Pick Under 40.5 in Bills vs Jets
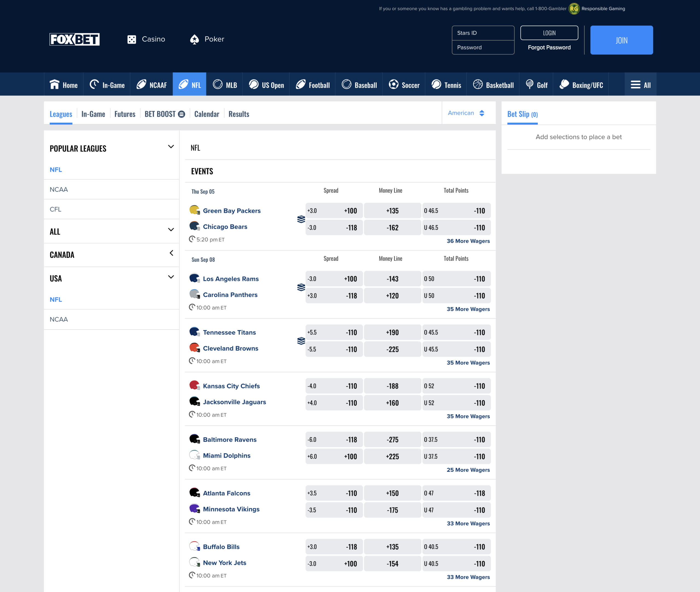Screen dimensions: 700x592 tap(456, 564)
